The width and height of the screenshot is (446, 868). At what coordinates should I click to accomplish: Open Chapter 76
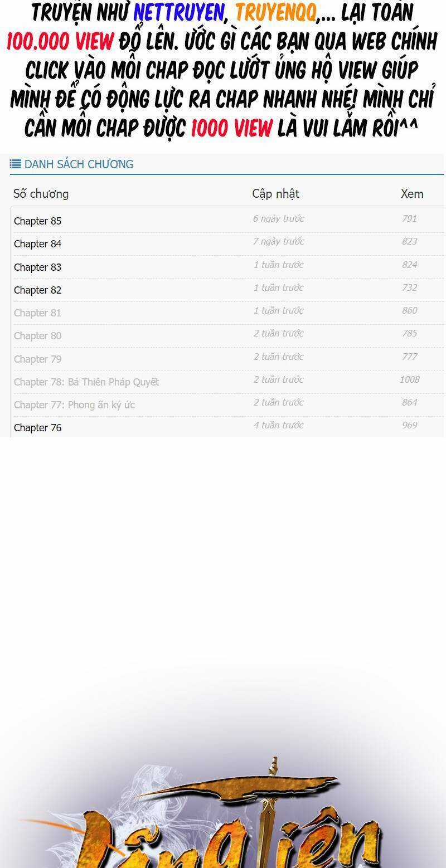(37, 428)
